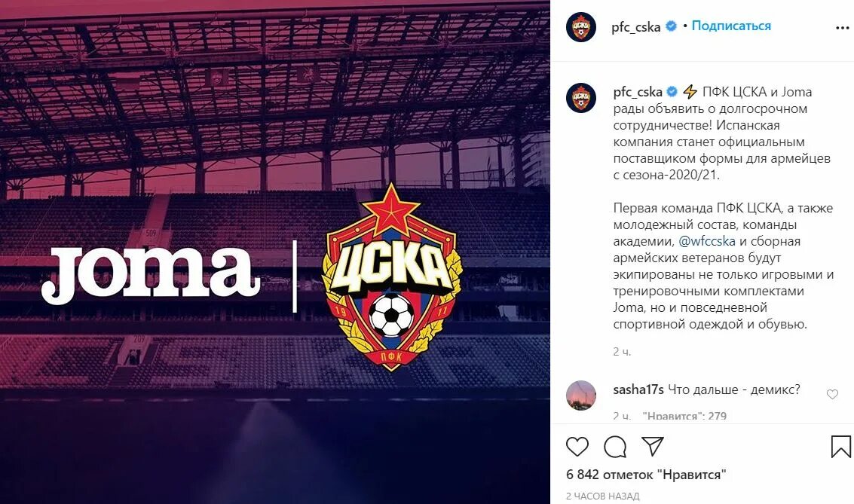Image resolution: width=854 pixels, height=504 pixels.
Task: Open the sasha17s commenter avatar
Action: (580, 396)
